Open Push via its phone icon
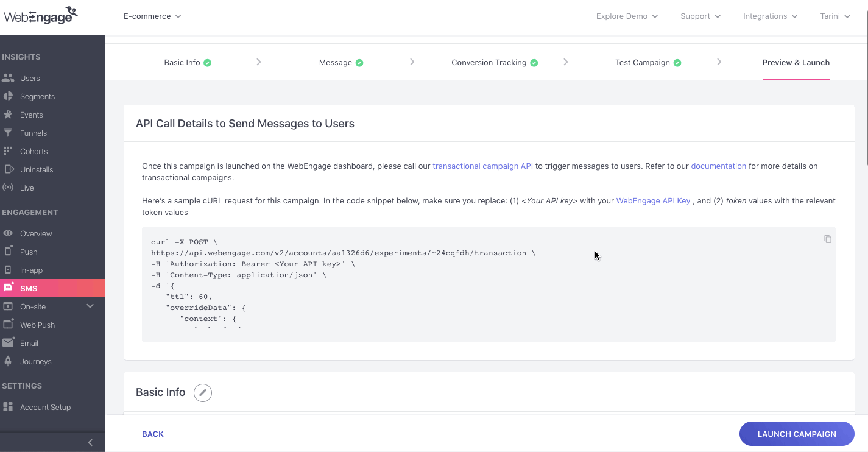The width and height of the screenshot is (868, 452). (x=8, y=252)
